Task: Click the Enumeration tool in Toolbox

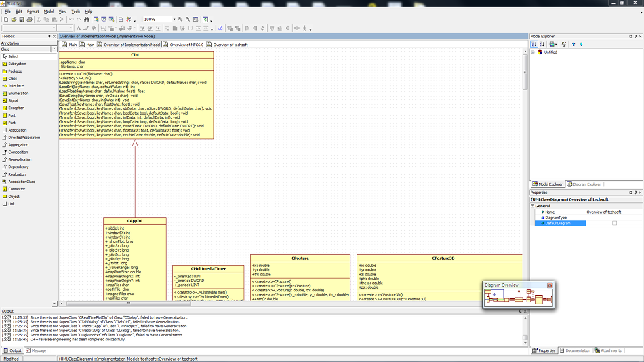Action: (x=18, y=94)
